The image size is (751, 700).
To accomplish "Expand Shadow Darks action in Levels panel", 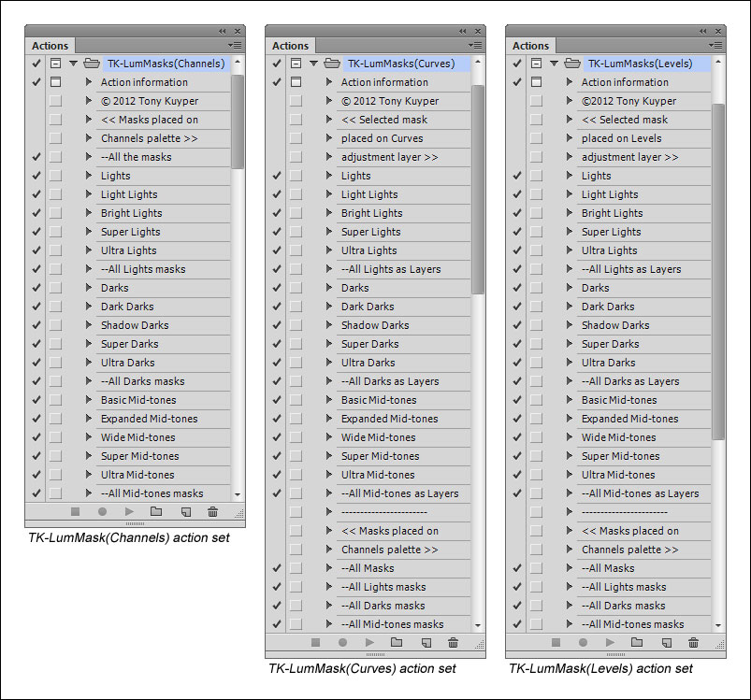I will (x=570, y=325).
